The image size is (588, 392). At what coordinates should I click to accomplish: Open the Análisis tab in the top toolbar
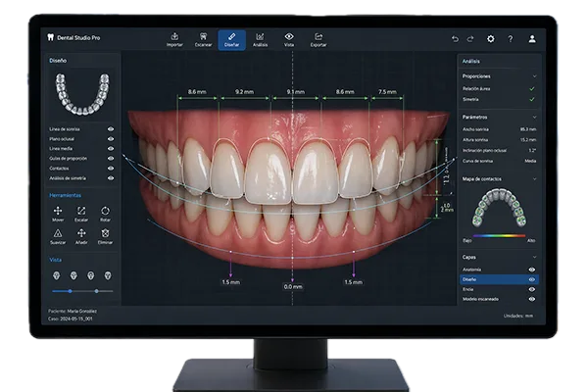click(260, 40)
